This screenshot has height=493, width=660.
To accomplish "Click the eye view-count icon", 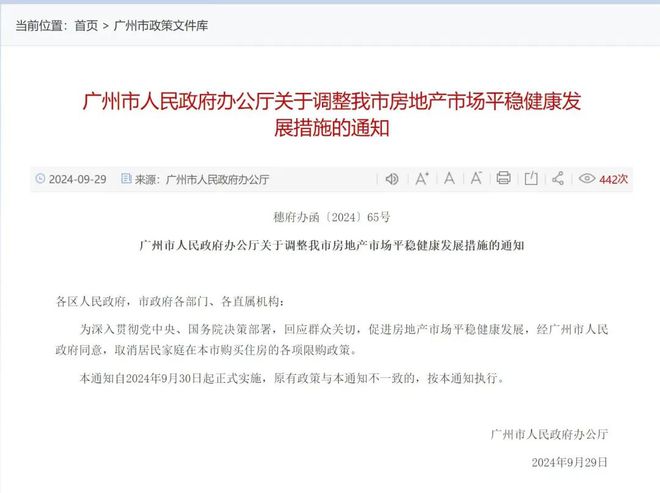I will [587, 179].
